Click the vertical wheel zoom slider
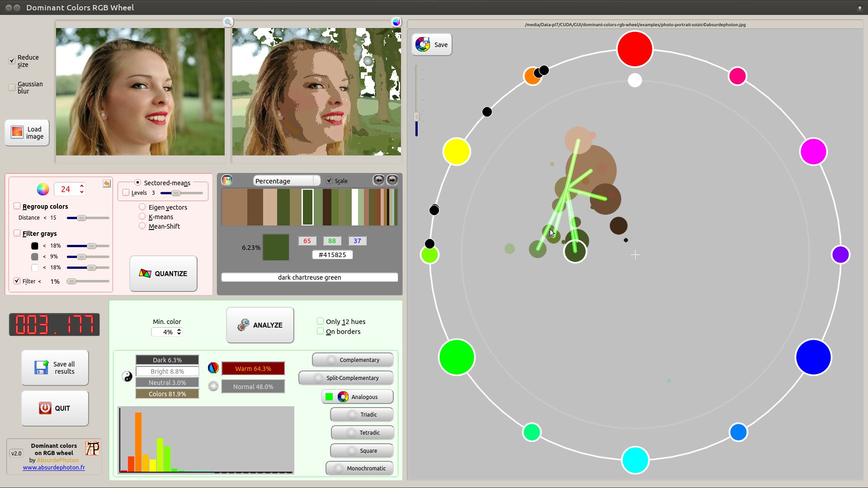Screen dimensions: 868x488 click(x=416, y=100)
